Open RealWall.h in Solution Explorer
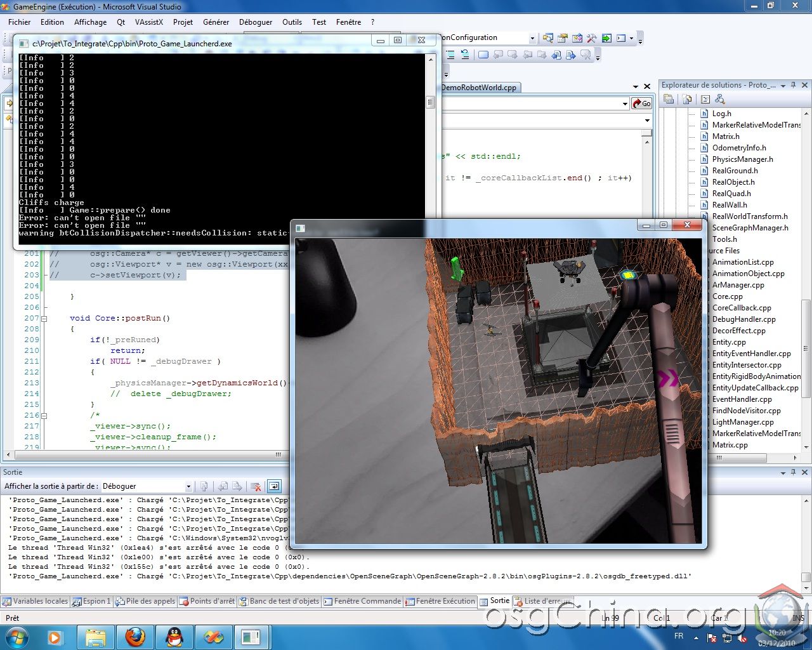The width and height of the screenshot is (812, 650). tap(730, 205)
